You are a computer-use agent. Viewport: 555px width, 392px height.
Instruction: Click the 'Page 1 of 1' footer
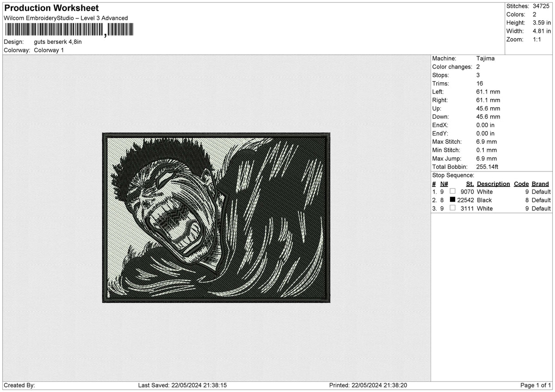click(x=536, y=385)
